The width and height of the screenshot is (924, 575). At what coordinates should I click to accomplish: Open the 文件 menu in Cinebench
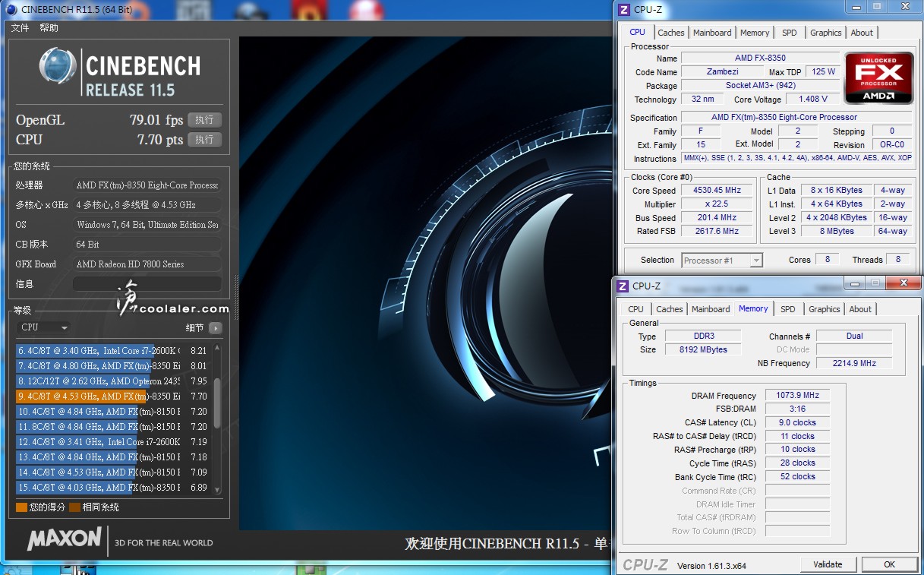[20, 28]
